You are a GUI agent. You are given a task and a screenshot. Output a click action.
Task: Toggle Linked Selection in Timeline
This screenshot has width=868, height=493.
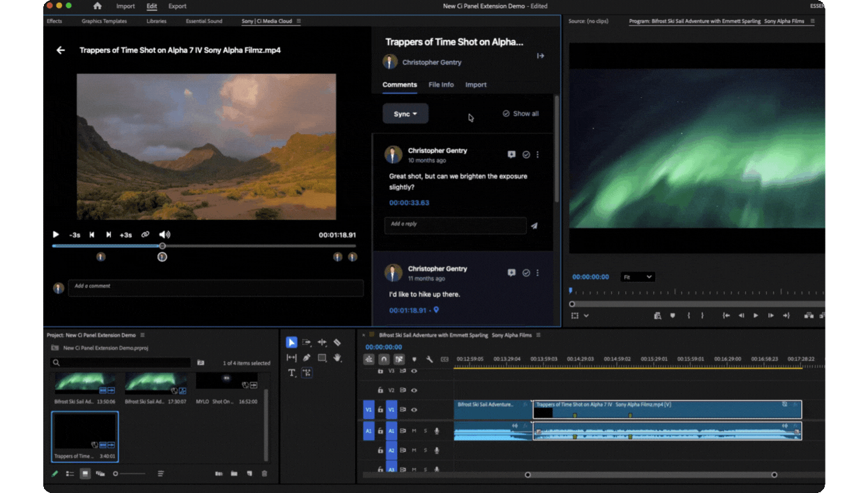399,360
